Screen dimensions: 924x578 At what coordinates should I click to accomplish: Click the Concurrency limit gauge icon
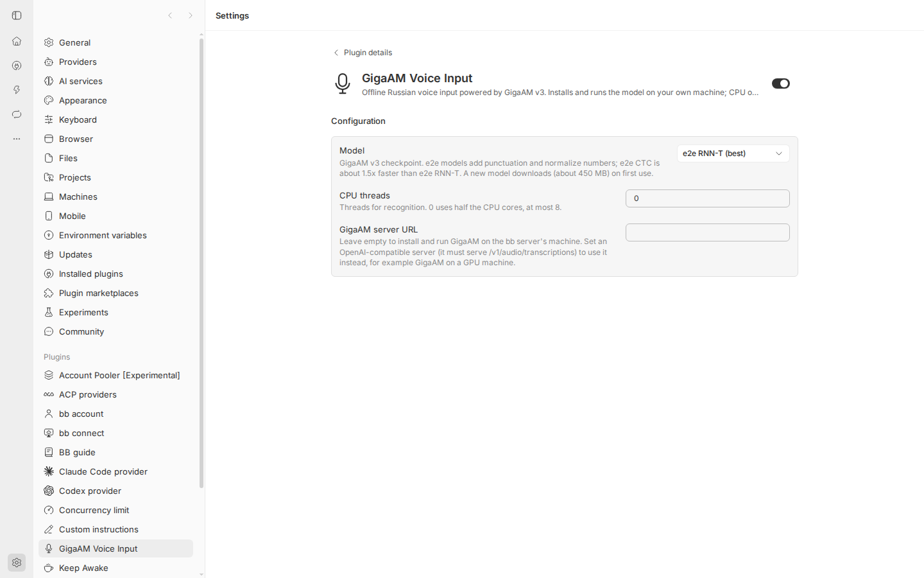[x=49, y=510]
